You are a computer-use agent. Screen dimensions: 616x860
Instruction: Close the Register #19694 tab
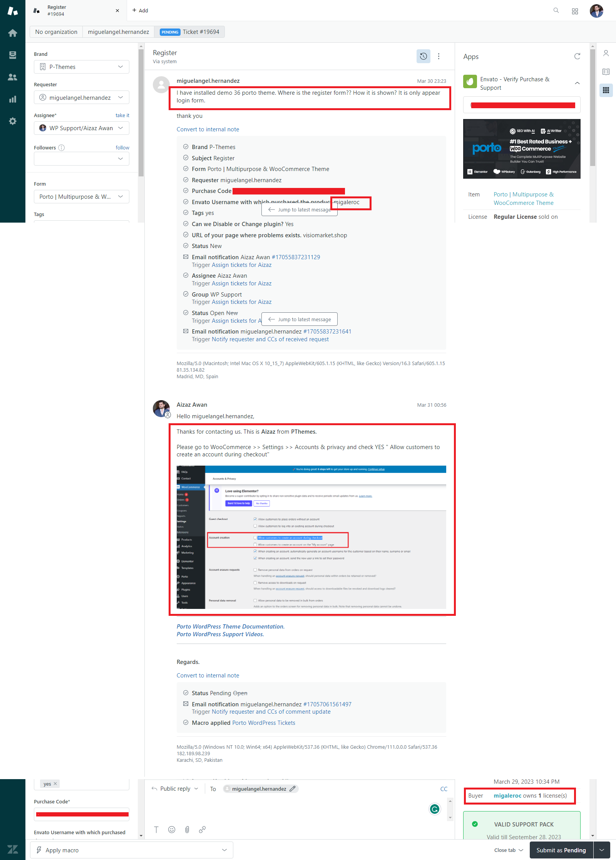click(x=117, y=11)
